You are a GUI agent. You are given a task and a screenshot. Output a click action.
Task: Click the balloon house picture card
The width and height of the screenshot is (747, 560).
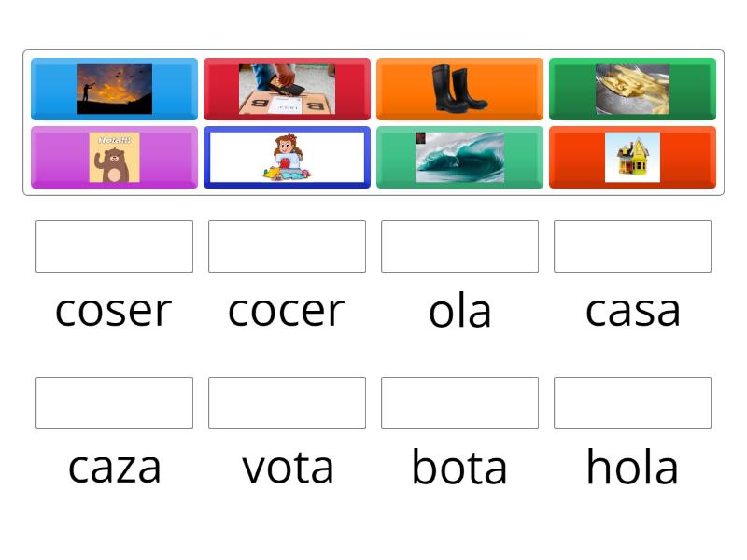click(633, 157)
